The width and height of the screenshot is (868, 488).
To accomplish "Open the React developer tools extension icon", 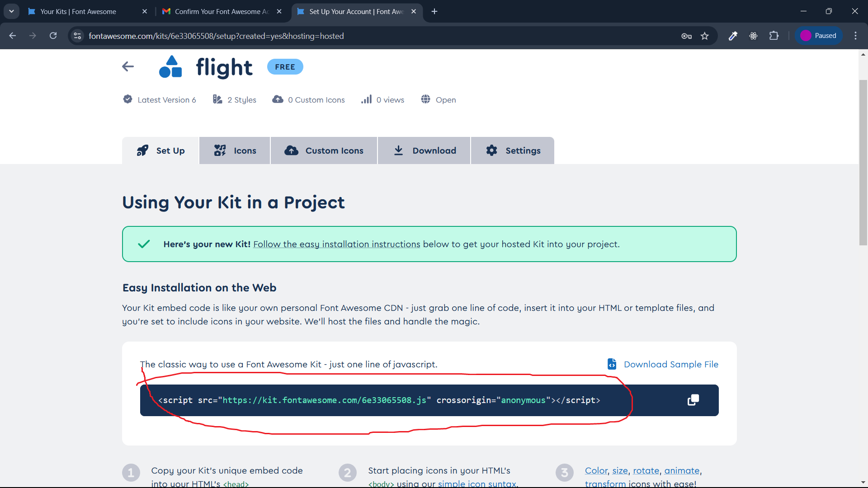I will point(753,36).
